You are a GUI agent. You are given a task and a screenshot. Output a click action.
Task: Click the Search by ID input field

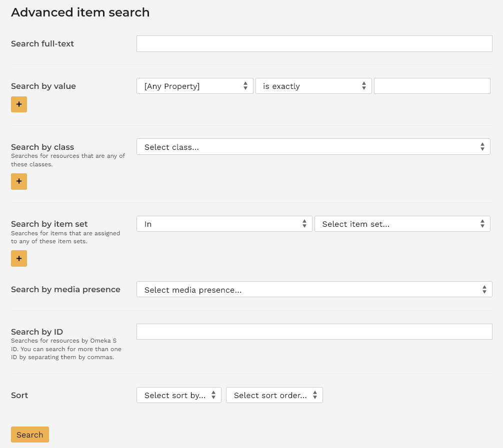coord(314,331)
